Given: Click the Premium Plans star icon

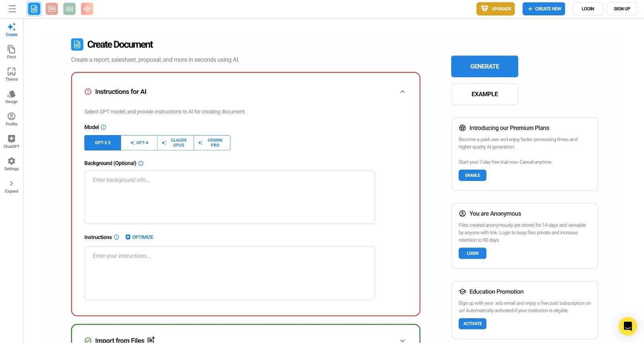Looking at the screenshot, I should pos(462,128).
